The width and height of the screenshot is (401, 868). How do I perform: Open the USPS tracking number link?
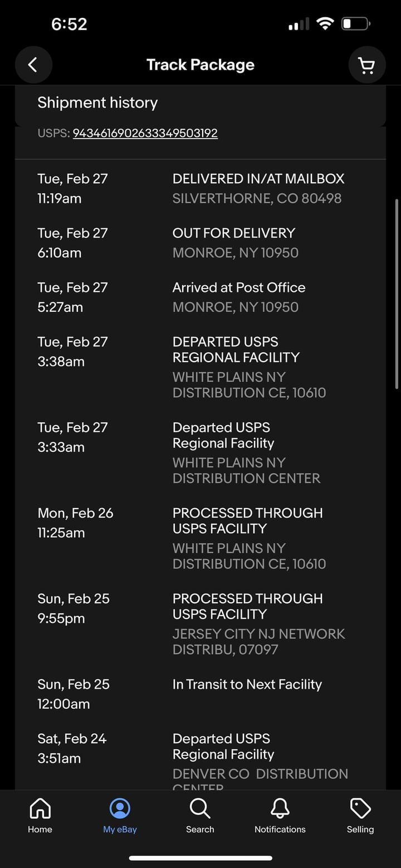point(145,133)
